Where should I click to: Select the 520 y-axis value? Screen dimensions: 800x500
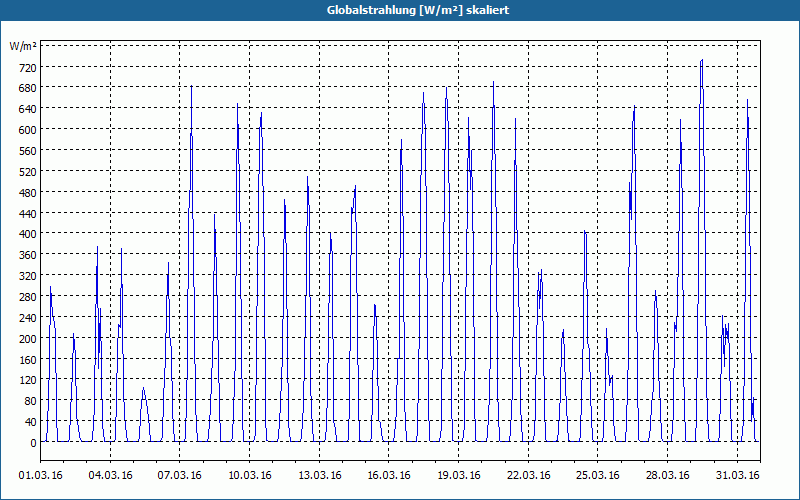pos(28,172)
